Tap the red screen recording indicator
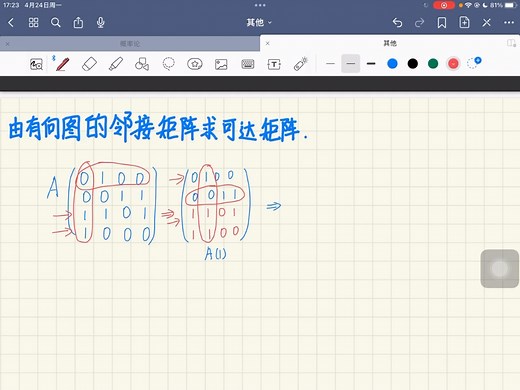Viewport: 520px width, 390px height. (x=443, y=5)
